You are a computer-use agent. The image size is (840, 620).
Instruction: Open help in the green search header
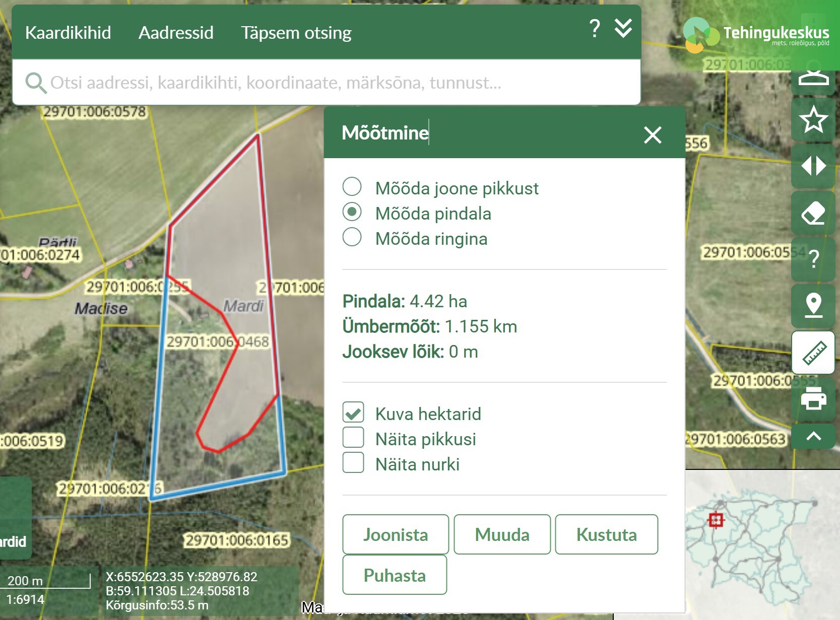(x=595, y=29)
